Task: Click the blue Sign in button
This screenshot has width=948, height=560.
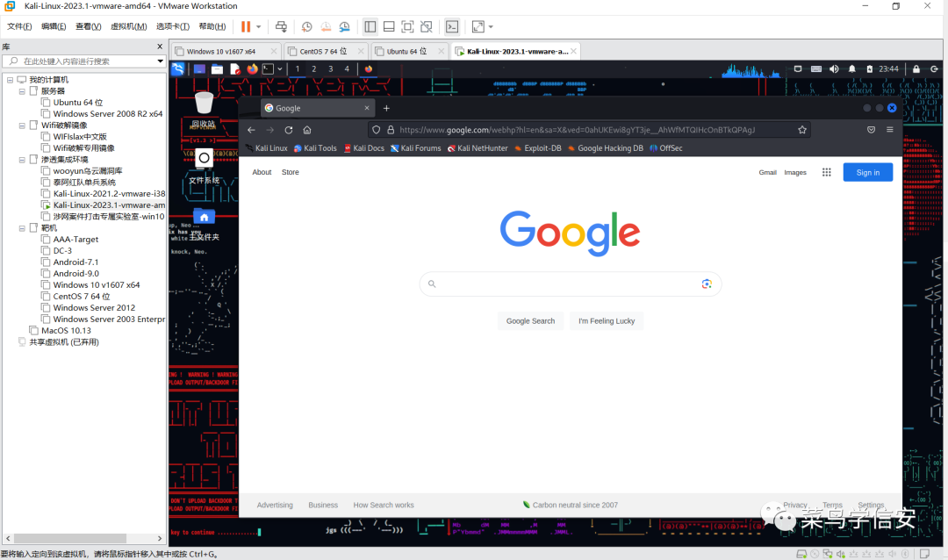Action: point(867,172)
